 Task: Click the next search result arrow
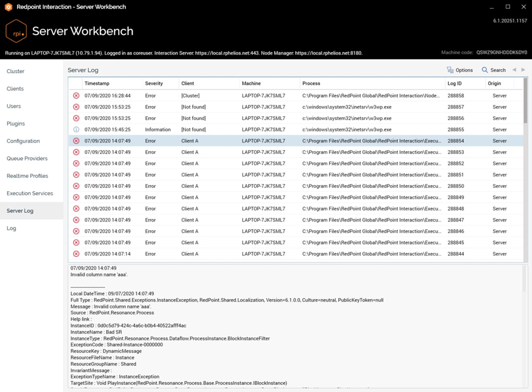point(523,70)
